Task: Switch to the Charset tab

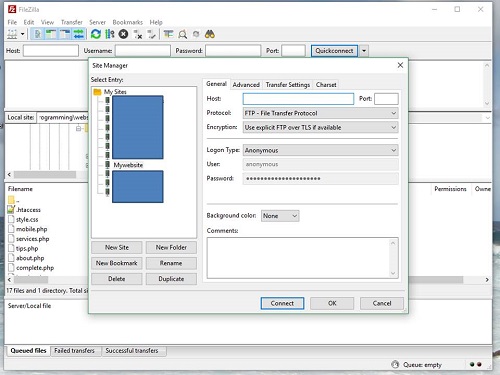Action: coord(326,85)
